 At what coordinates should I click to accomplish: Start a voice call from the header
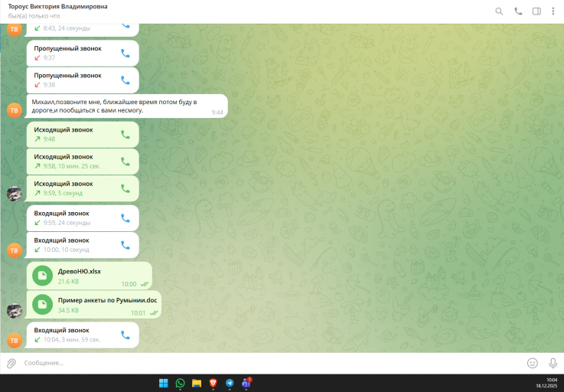coord(518,11)
